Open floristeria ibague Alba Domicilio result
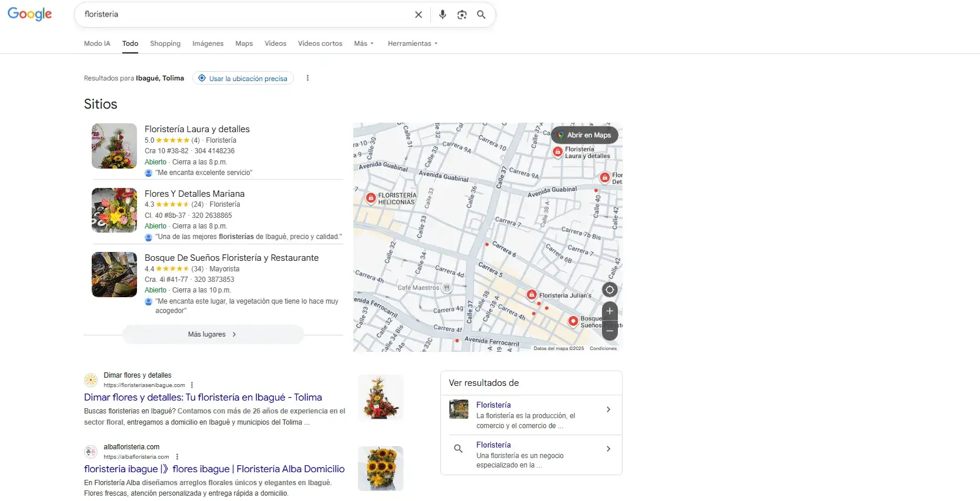This screenshot has height=501, width=980. coord(214,469)
